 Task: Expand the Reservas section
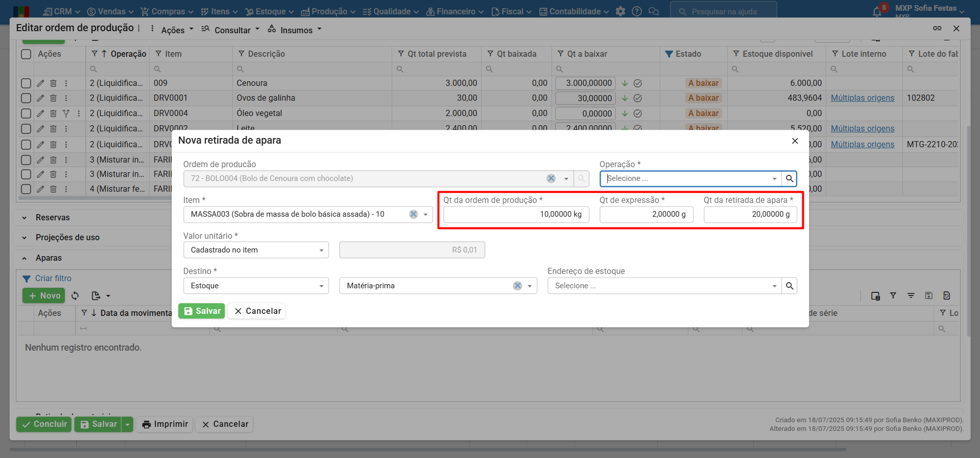(x=53, y=217)
